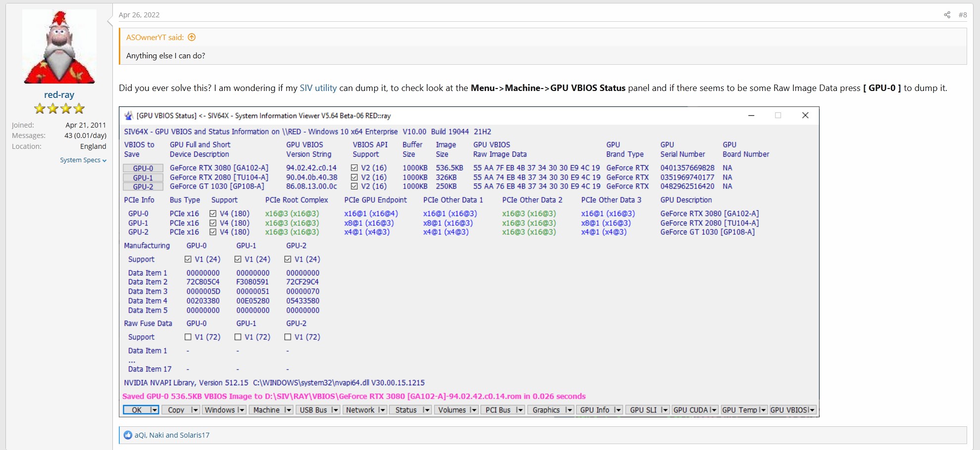The image size is (980, 450).
Task: Open red-ray's wizard avatar profile
Action: click(59, 46)
